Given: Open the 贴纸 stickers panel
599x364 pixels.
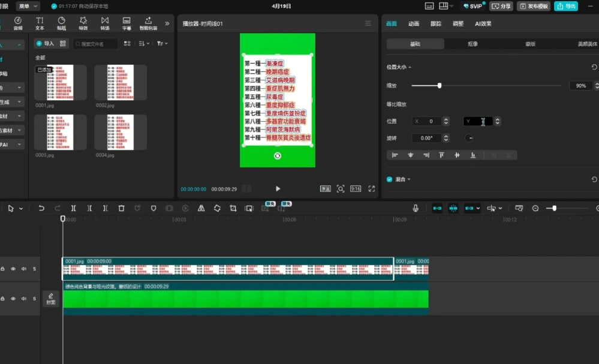Looking at the screenshot, I should [x=61, y=23].
